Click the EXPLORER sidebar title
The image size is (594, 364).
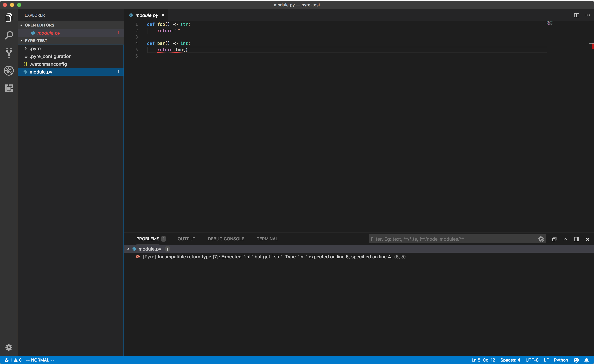(35, 15)
